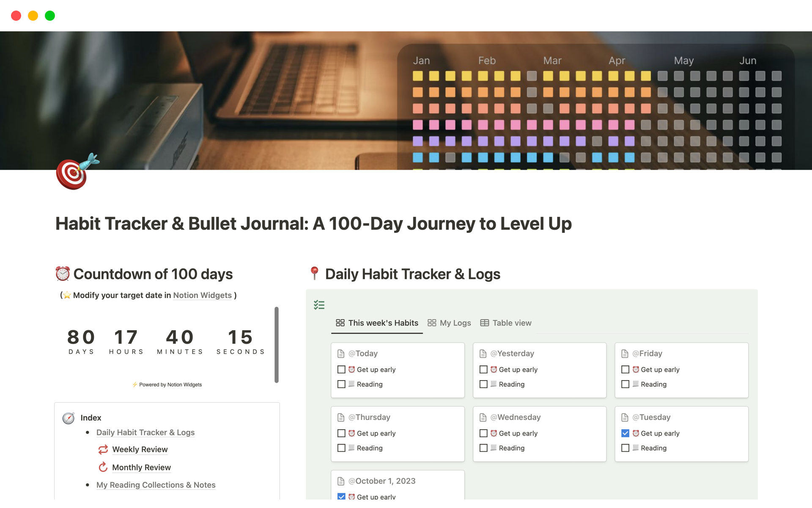
Task: Click the Index compass/clock icon
Action: [x=69, y=417]
